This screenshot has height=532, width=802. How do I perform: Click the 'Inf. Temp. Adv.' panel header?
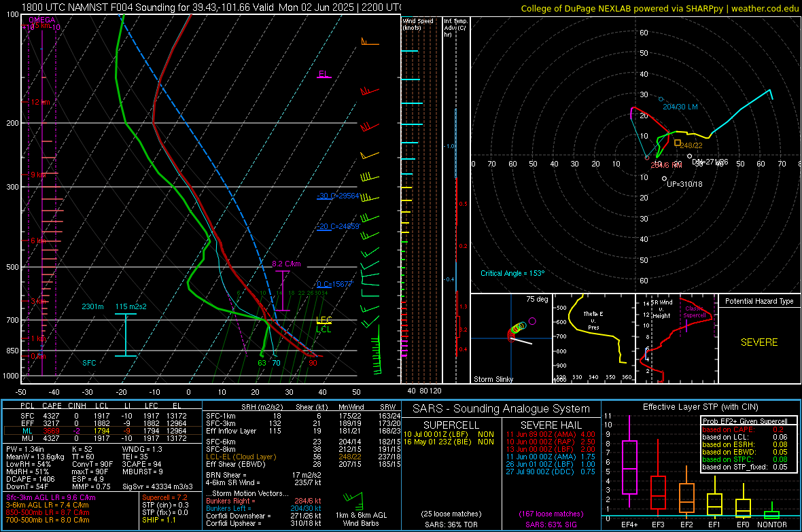point(455,28)
